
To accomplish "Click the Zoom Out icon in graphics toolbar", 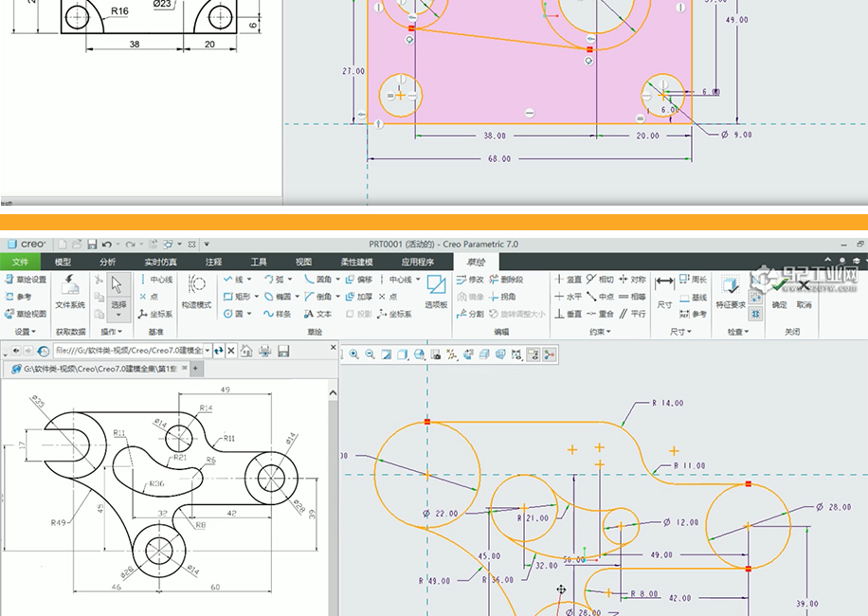I will [x=370, y=354].
